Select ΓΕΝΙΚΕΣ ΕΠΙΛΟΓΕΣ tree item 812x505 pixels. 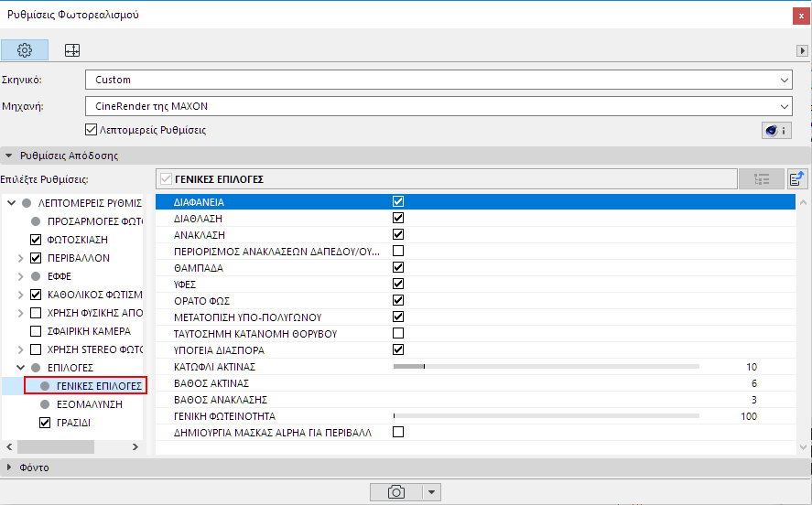tap(99, 386)
